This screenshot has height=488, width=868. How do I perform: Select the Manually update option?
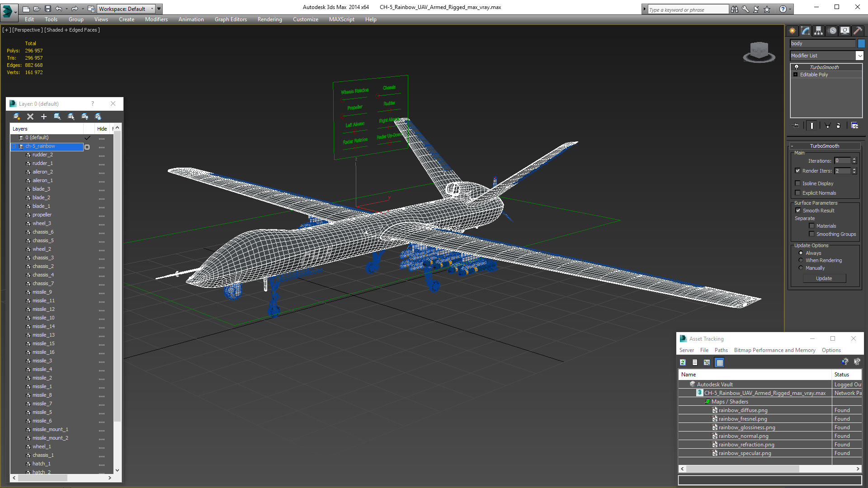click(x=801, y=268)
